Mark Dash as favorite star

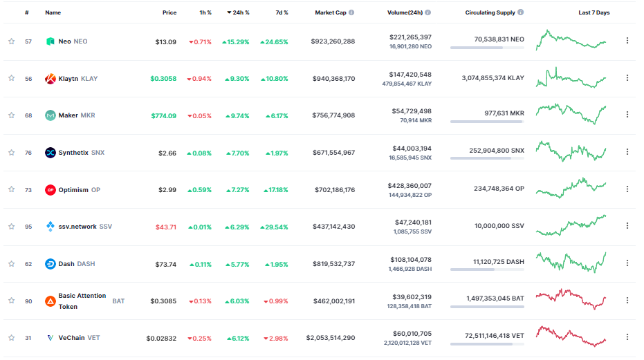pyautogui.click(x=12, y=263)
